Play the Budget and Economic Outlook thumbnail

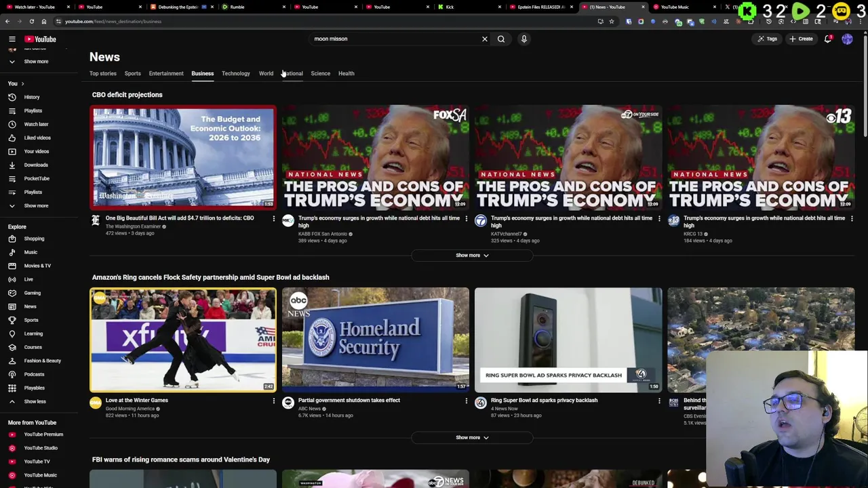[183, 157]
